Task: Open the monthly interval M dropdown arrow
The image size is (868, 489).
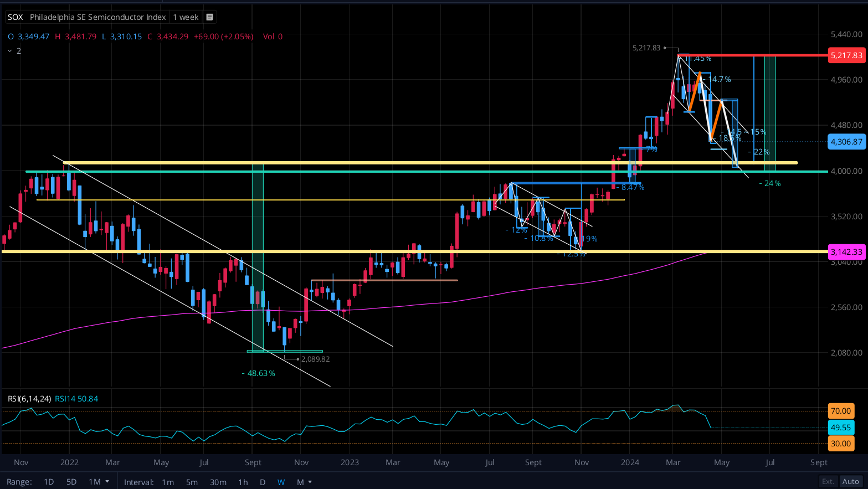Action: coord(310,482)
